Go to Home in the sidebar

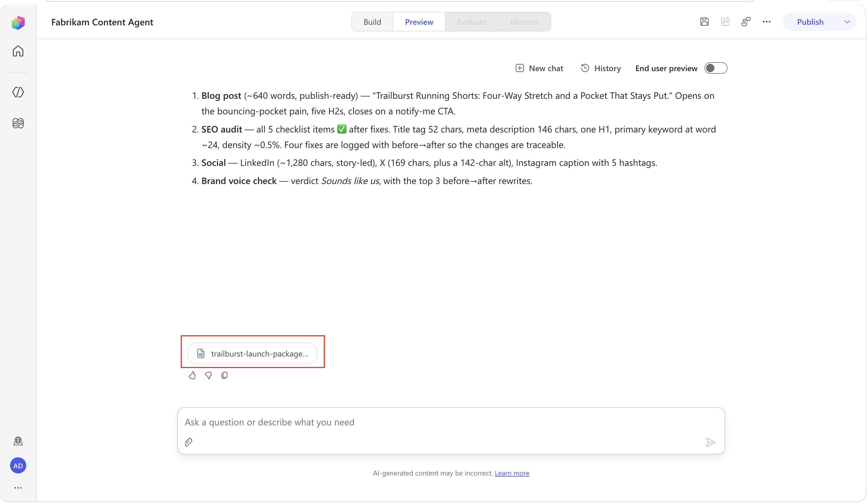[18, 51]
